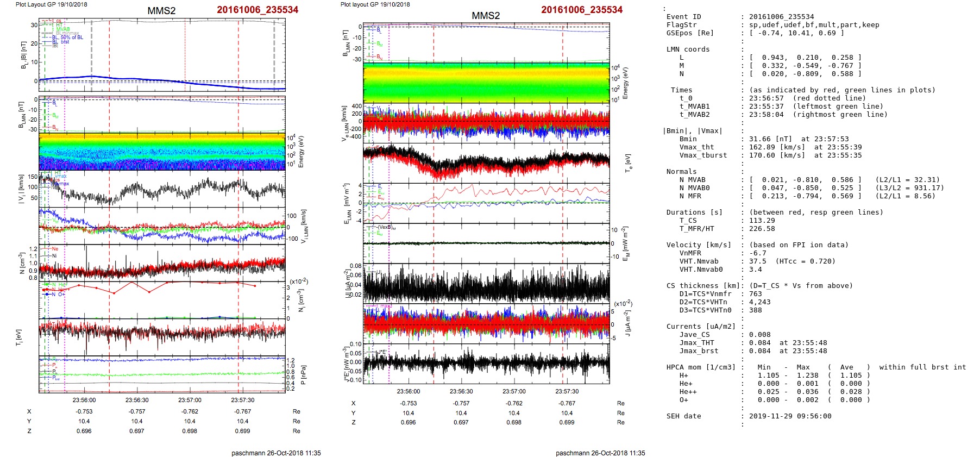The height and width of the screenshot is (457, 980).
Task: Click the 'Plot Layout GP 19/10/2018' header at top left
Action: pos(51,4)
